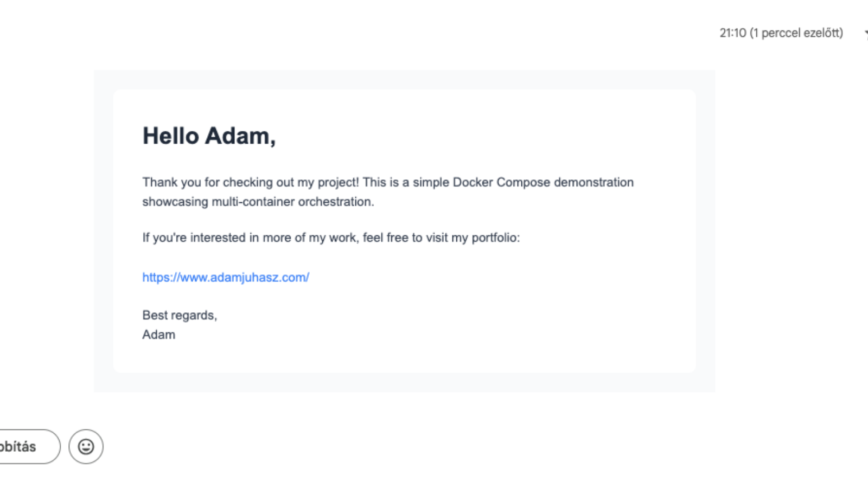Click the smiley face reaction circle

point(86,446)
